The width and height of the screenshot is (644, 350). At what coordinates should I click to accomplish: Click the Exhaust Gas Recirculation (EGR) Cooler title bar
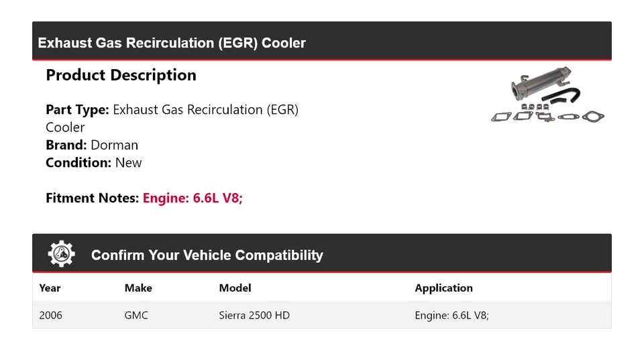172,43
